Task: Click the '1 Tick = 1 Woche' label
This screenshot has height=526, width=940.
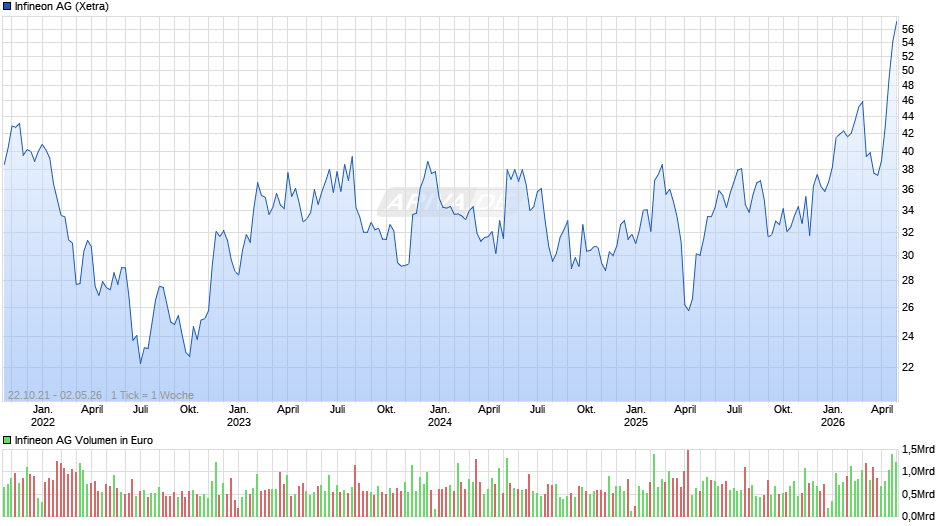Action: (152, 395)
